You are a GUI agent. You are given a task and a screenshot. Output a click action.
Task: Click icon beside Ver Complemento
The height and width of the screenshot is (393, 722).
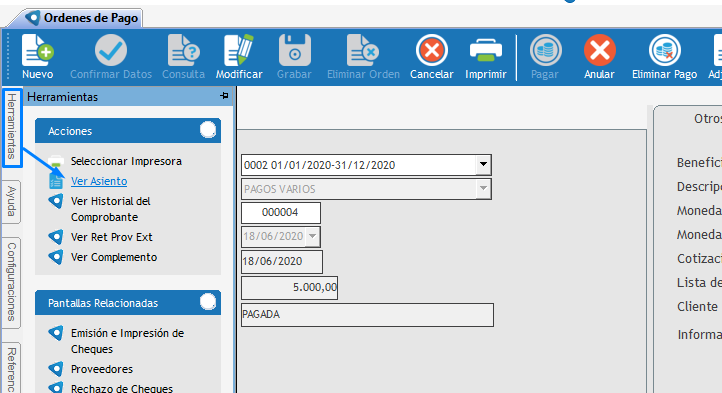pos(56,257)
